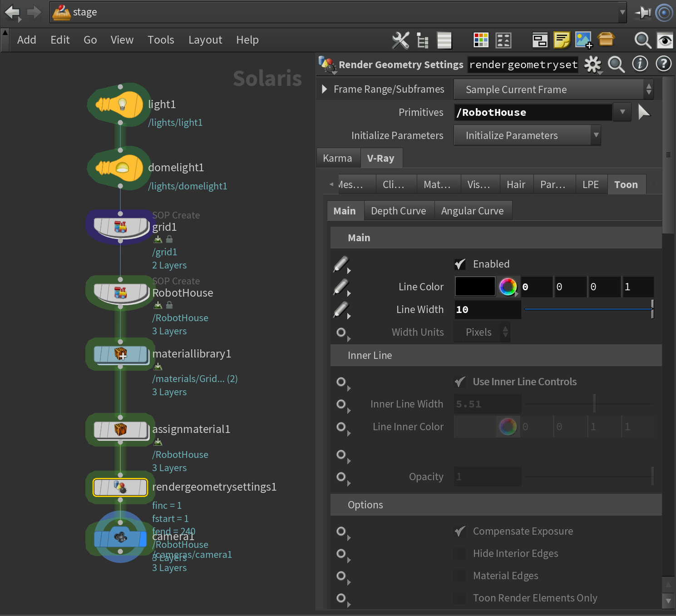Select the camera1 node icon
Viewport: 676px width, 616px height.
120,538
